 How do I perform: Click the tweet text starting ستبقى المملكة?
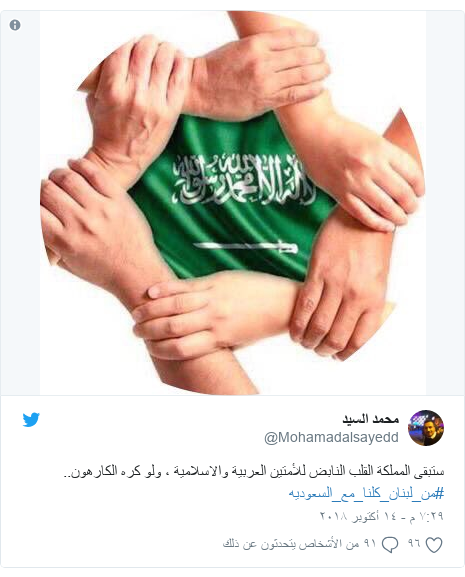tap(254, 471)
